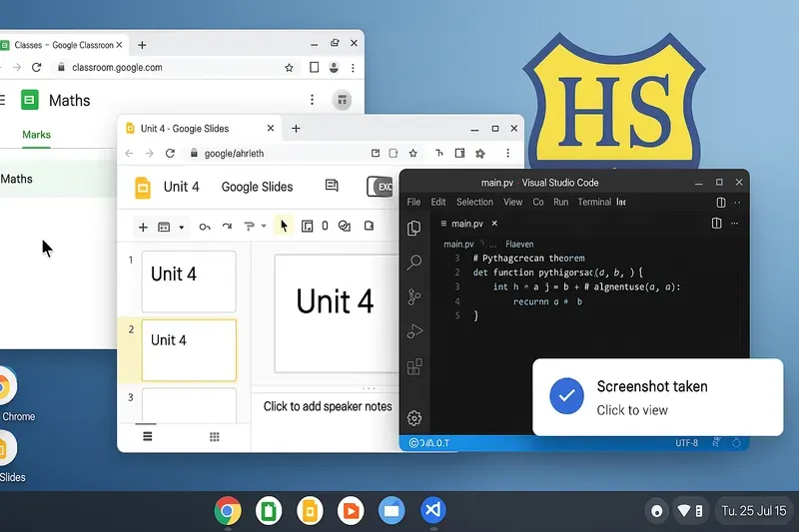Open the Run menu in VS Code
Screen dimensions: 799x532
(561, 202)
